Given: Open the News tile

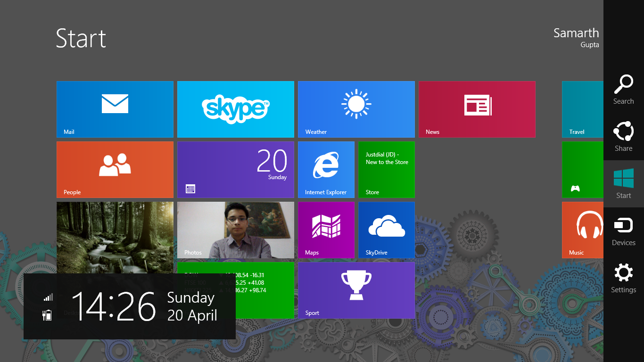Looking at the screenshot, I should pos(477,109).
